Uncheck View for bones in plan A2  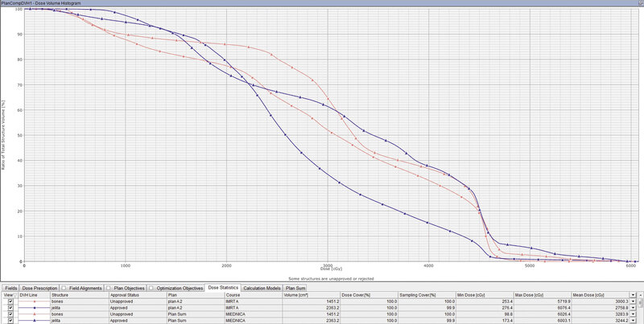click(10, 301)
